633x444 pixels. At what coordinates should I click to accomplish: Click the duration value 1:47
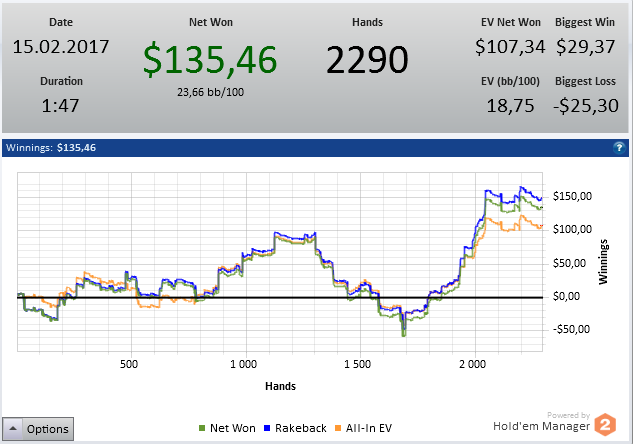coord(61,106)
